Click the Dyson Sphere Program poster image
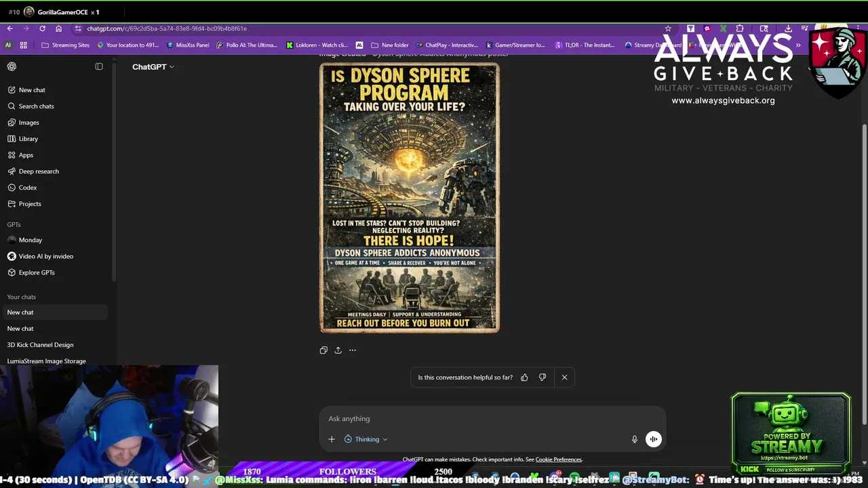The image size is (868, 488). pyautogui.click(x=410, y=197)
